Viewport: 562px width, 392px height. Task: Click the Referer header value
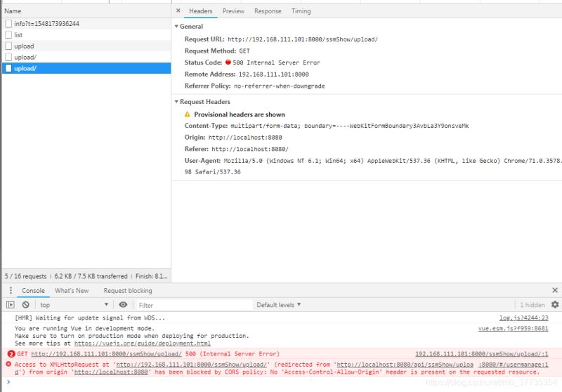[x=250, y=149]
